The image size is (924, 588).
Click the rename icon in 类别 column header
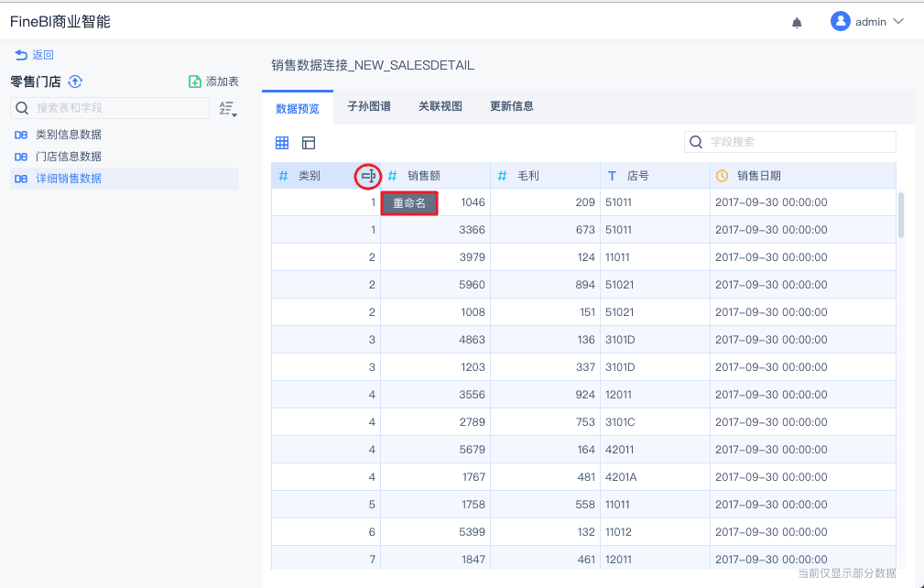368,176
